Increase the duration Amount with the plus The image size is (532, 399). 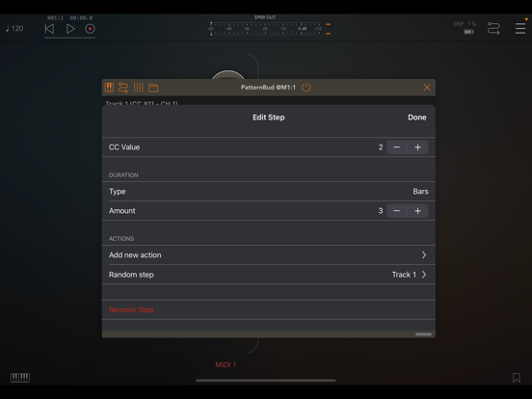tap(417, 211)
